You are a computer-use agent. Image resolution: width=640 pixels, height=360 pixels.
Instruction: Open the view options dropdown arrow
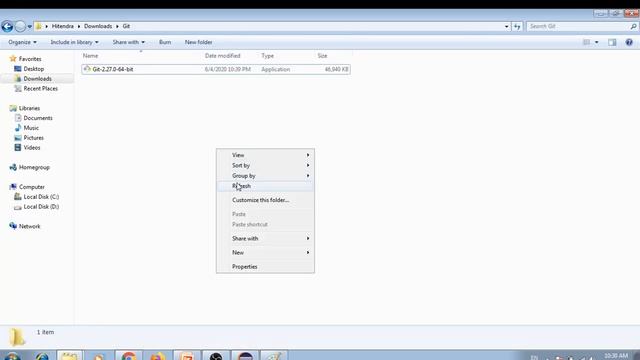[x=596, y=42]
